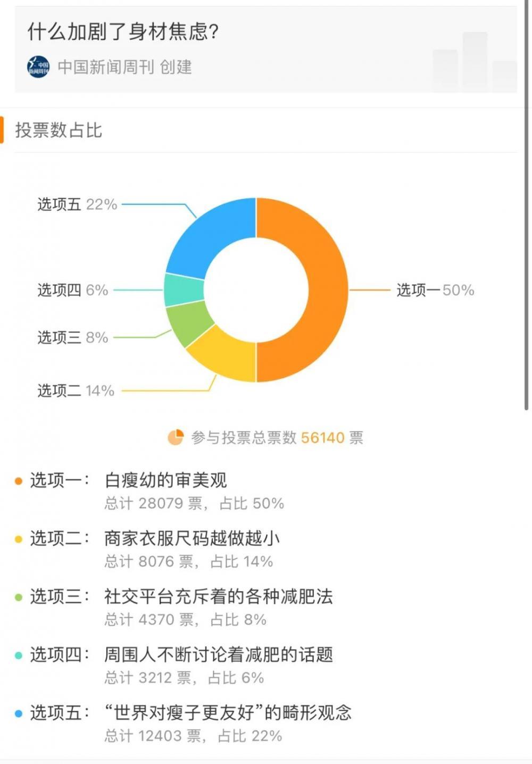The image size is (532, 764).
Task: Select the blue bullet dot for 选项五
Action: pos(18,714)
